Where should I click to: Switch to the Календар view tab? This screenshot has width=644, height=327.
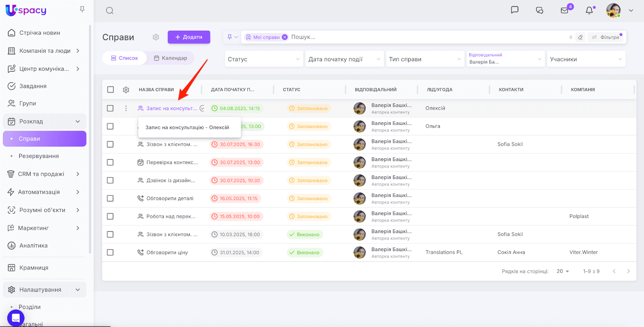171,58
